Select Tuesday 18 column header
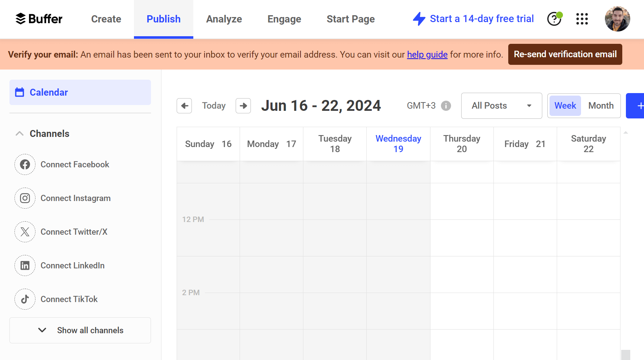 pos(335,144)
